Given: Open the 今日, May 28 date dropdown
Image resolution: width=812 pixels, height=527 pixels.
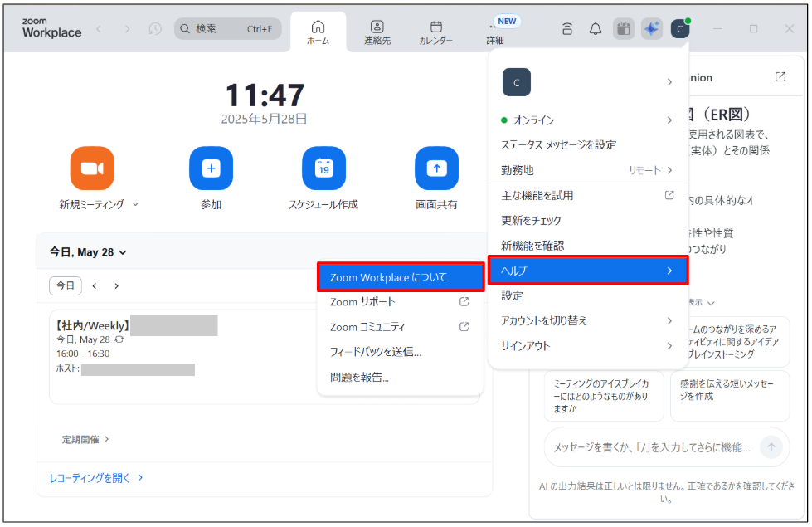Looking at the screenshot, I should pos(88,252).
